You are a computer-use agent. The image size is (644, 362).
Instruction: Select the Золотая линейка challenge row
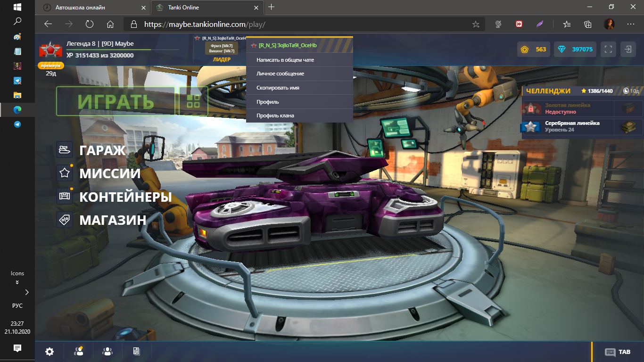pos(582,109)
